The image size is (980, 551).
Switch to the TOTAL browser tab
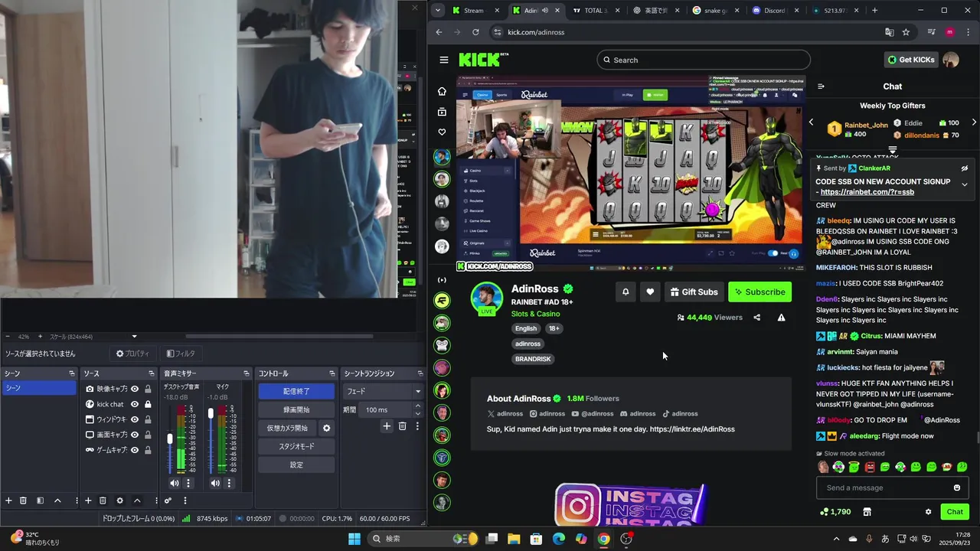pyautogui.click(x=597, y=11)
